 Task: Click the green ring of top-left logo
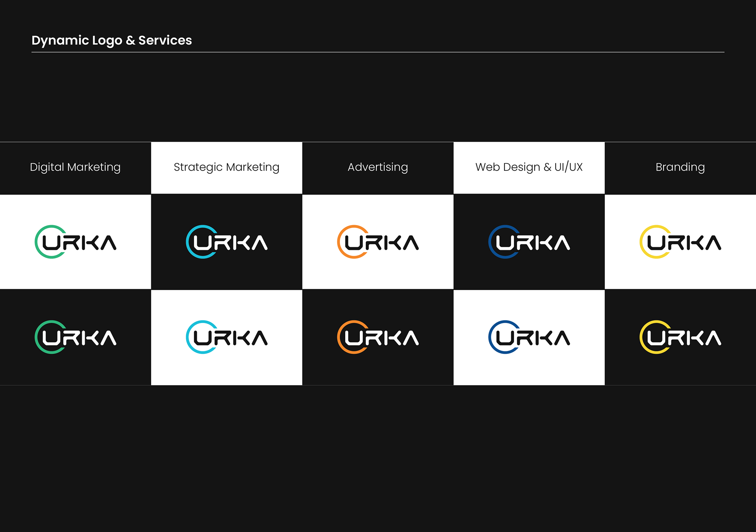click(37, 242)
